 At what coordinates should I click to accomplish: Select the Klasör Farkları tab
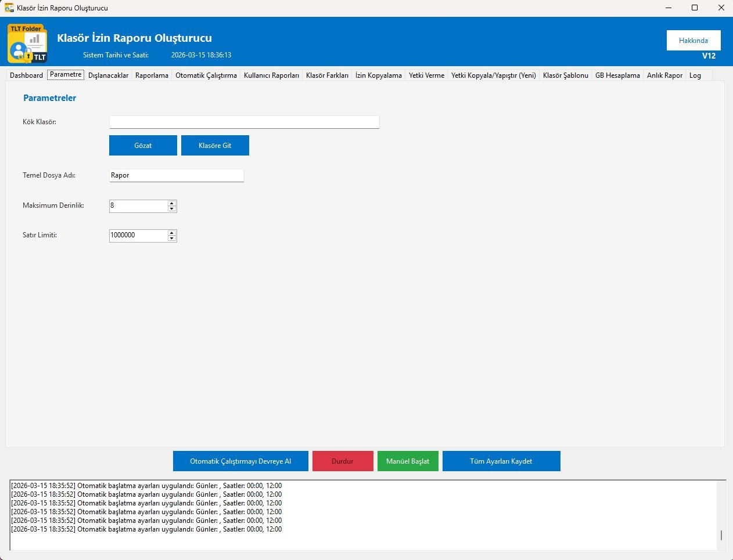[327, 75]
